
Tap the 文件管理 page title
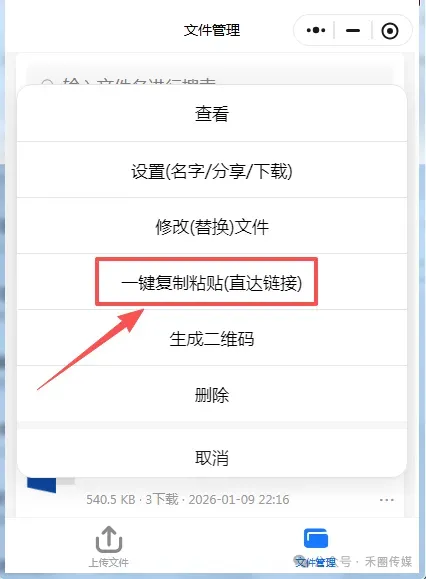click(212, 30)
